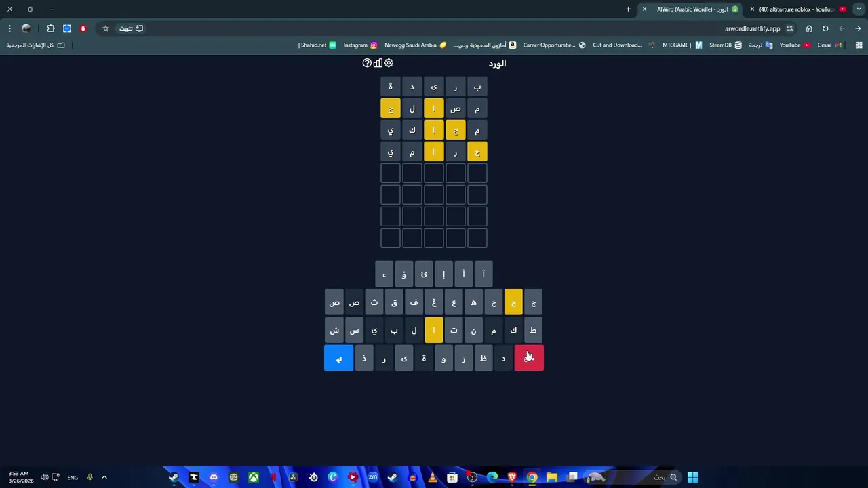Screen dimensions: 868x488
Task: Click the profile avatar icon
Action: pos(26,28)
